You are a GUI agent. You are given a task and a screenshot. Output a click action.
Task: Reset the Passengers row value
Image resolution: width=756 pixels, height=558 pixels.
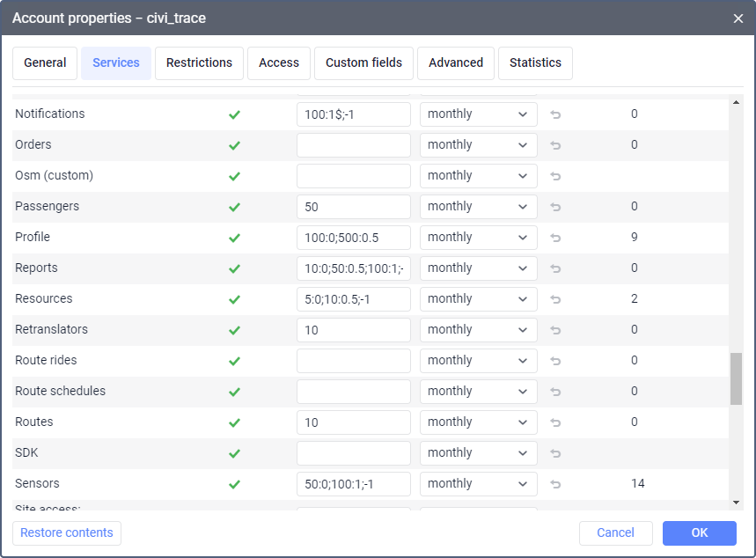[555, 207]
